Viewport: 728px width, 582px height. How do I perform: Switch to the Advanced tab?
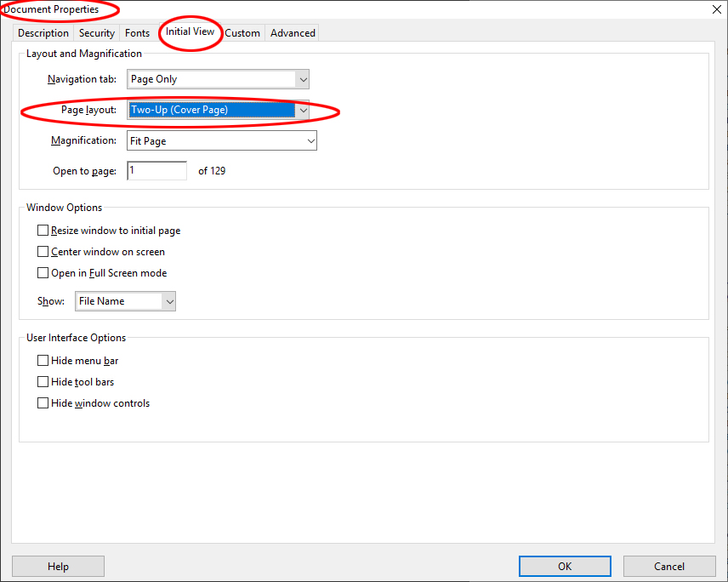(x=293, y=33)
